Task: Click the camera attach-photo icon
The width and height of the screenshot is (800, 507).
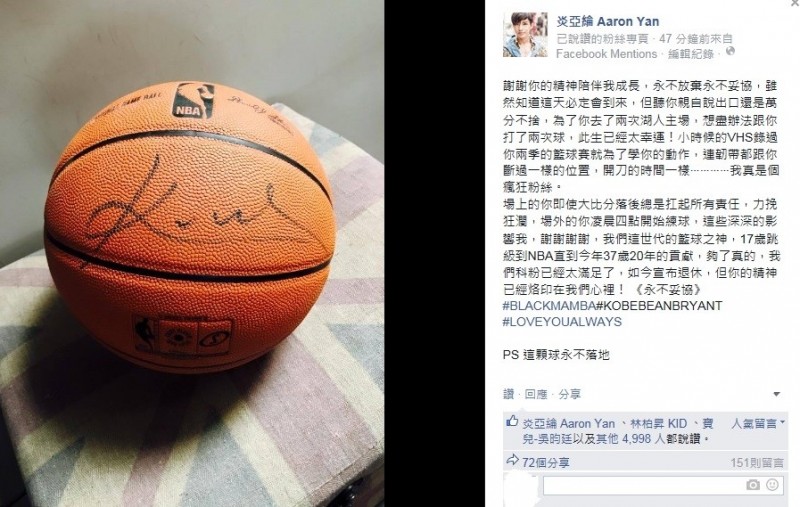Action: point(753,485)
